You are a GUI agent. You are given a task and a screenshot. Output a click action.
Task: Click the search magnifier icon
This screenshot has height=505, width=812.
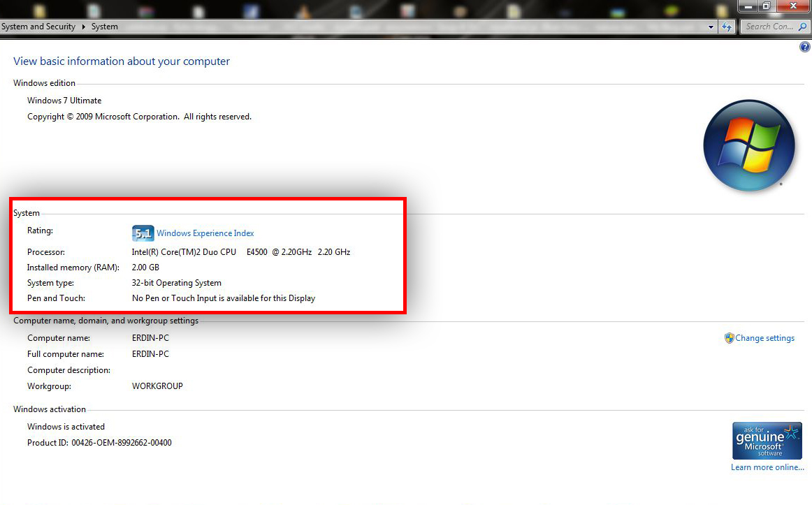803,27
